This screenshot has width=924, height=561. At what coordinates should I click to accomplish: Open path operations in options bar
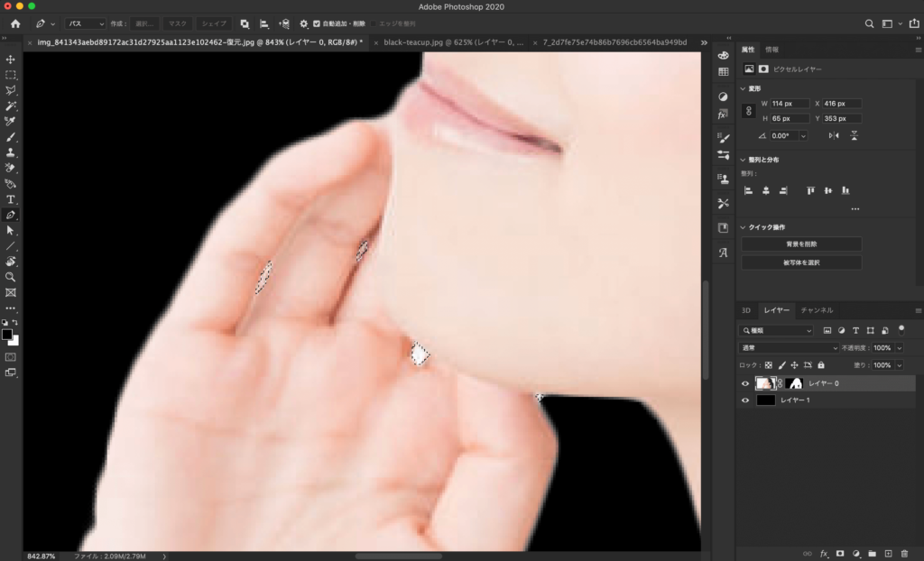coord(245,23)
